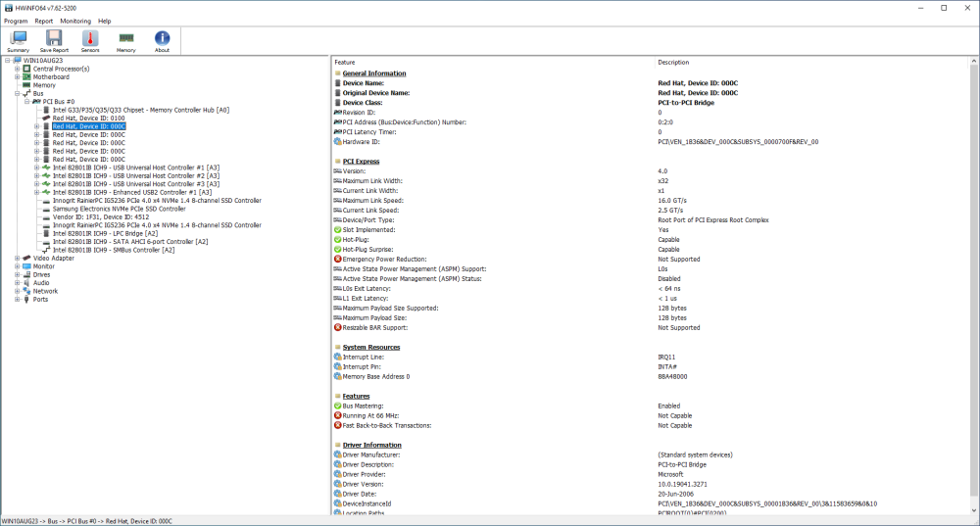The width and height of the screenshot is (980, 526).
Task: Select Vendor ID: 1F31, Device ID: 4512
Action: click(x=101, y=216)
